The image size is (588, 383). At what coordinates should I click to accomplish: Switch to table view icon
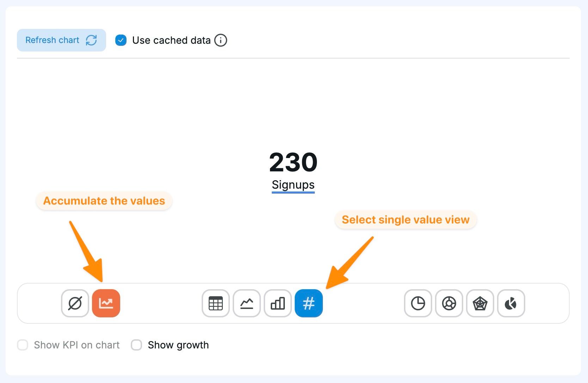(x=216, y=303)
